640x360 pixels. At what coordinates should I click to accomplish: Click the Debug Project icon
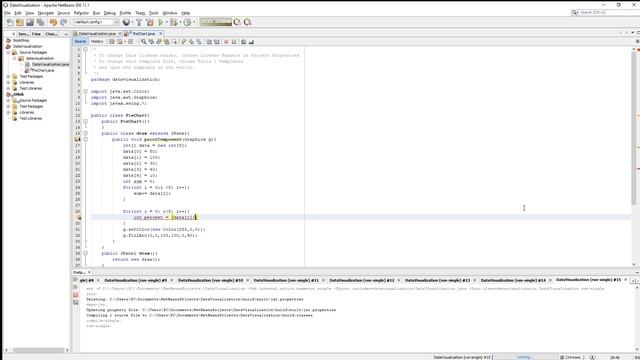click(174, 22)
